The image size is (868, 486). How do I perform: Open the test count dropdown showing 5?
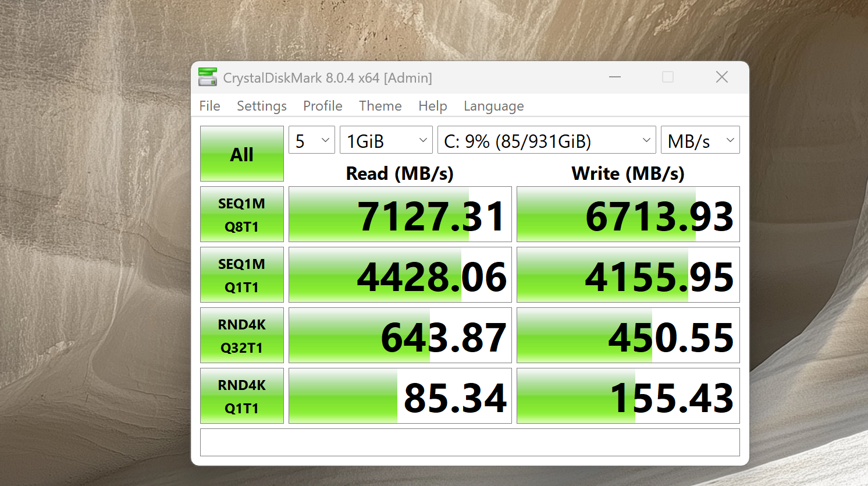point(312,140)
